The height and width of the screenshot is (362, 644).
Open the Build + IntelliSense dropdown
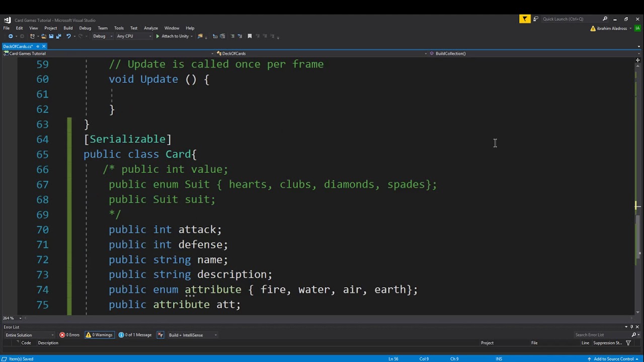click(193, 335)
